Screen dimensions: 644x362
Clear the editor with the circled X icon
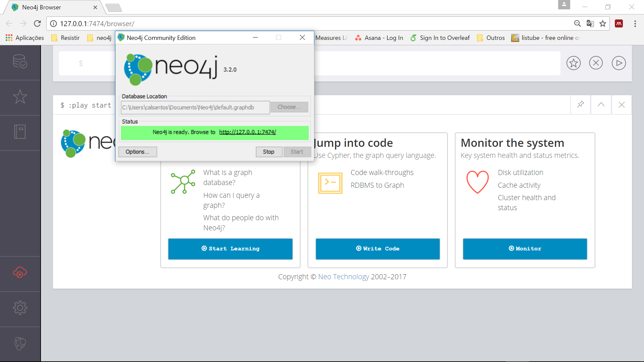[596, 63]
